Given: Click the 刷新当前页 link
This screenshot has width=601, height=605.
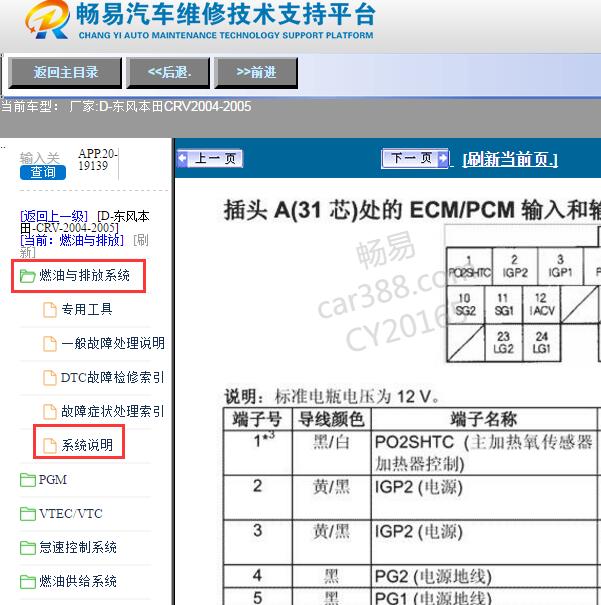Looking at the screenshot, I should 510,159.
